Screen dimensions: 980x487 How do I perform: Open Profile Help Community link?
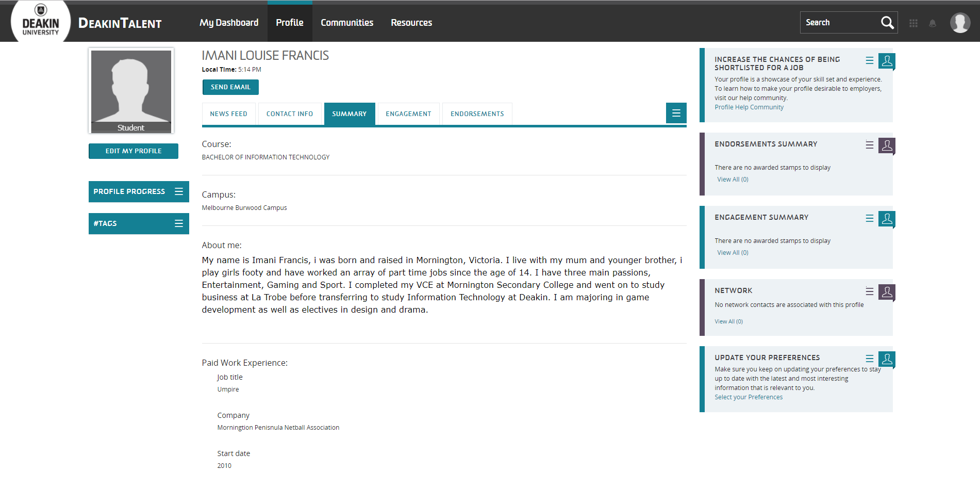749,107
